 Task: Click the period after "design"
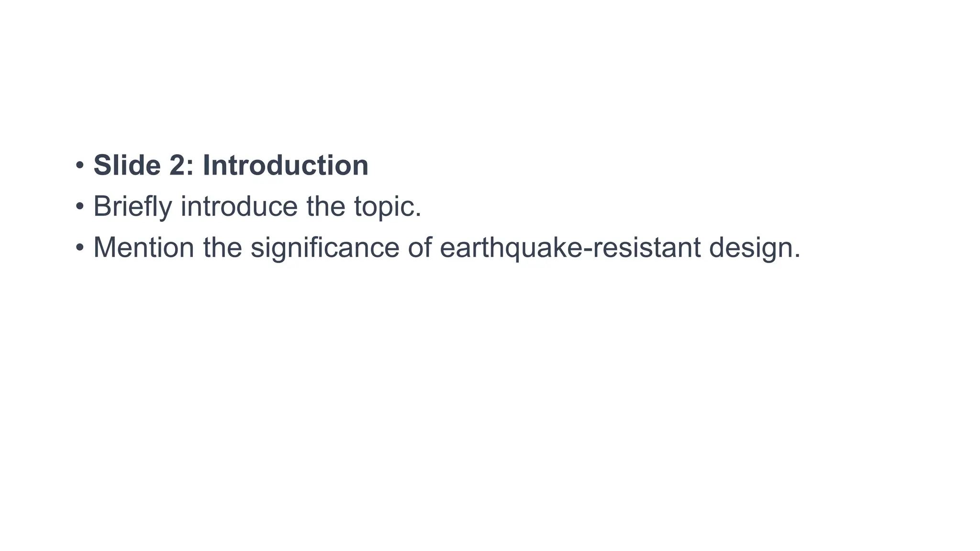(797, 256)
